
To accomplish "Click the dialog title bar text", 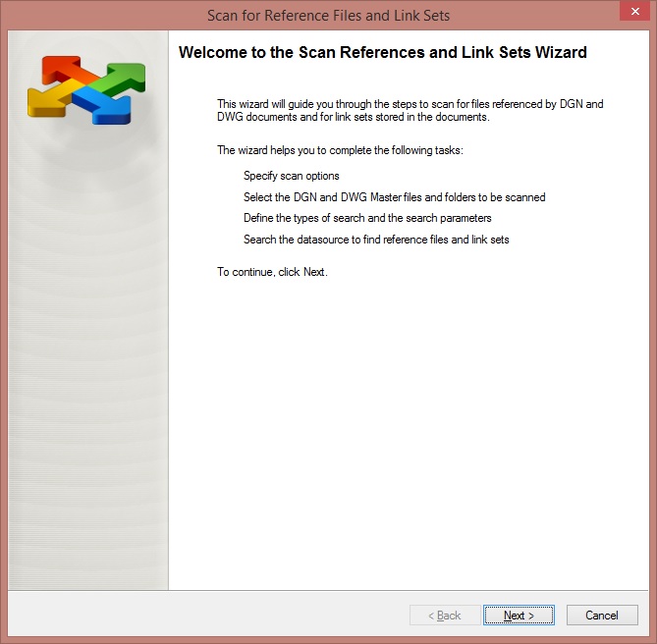I will [328, 16].
